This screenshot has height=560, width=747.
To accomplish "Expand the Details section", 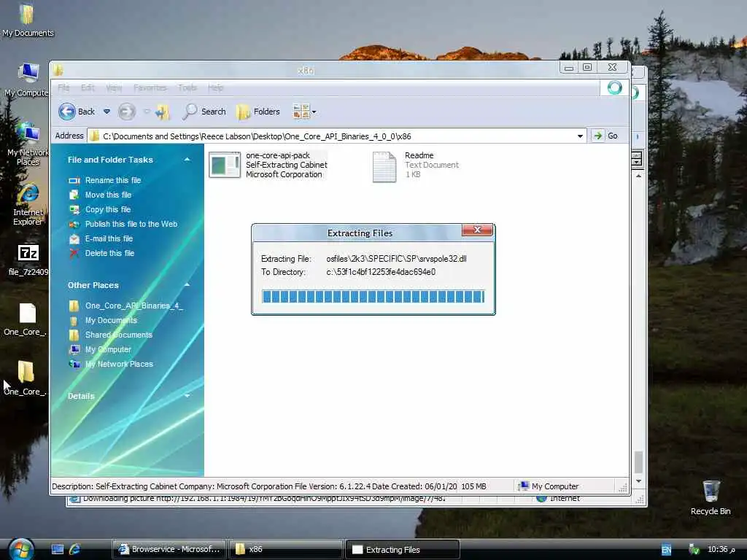I will click(x=187, y=396).
